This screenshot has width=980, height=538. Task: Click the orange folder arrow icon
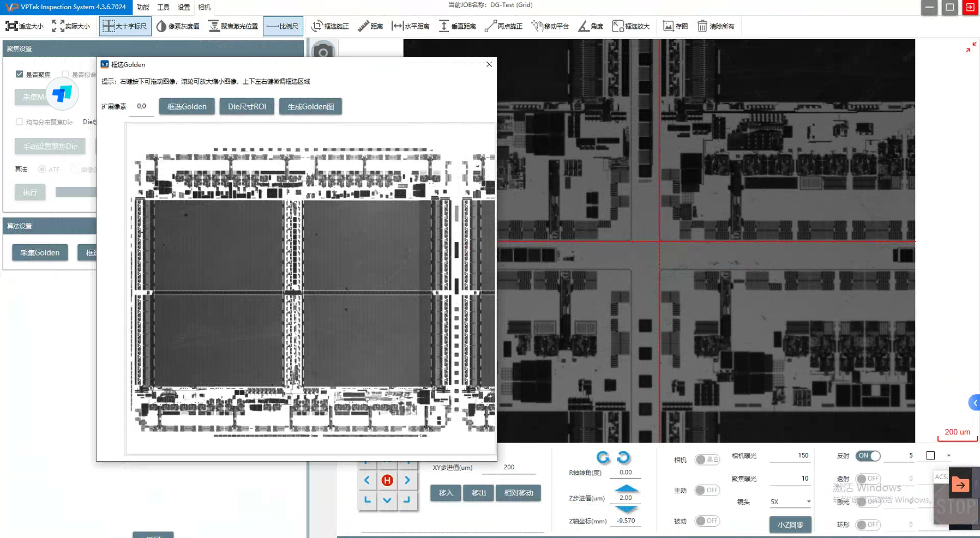point(960,485)
